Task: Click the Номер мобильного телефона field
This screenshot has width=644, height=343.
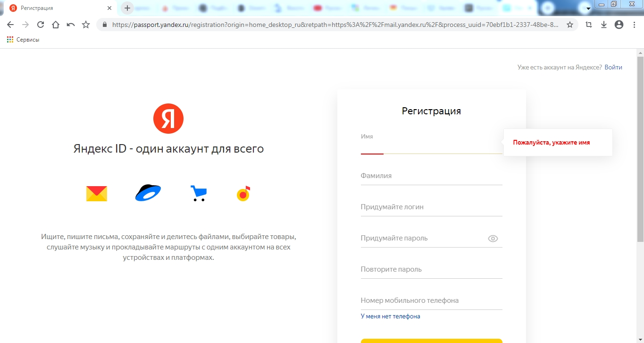Action: [432, 300]
